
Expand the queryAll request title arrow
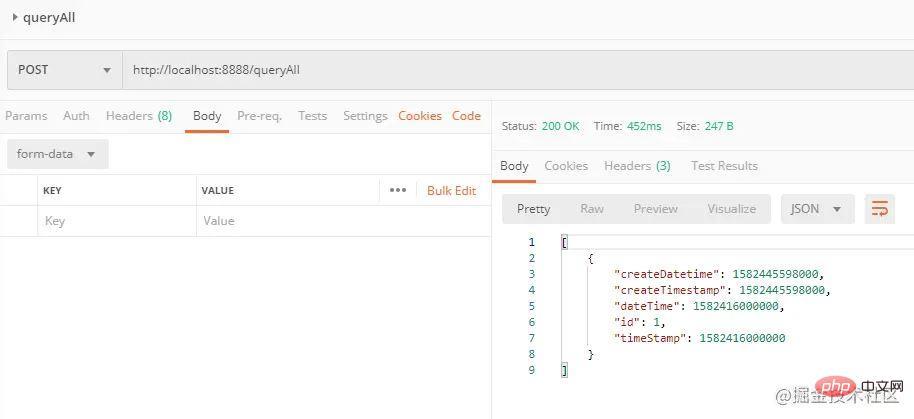(x=14, y=17)
